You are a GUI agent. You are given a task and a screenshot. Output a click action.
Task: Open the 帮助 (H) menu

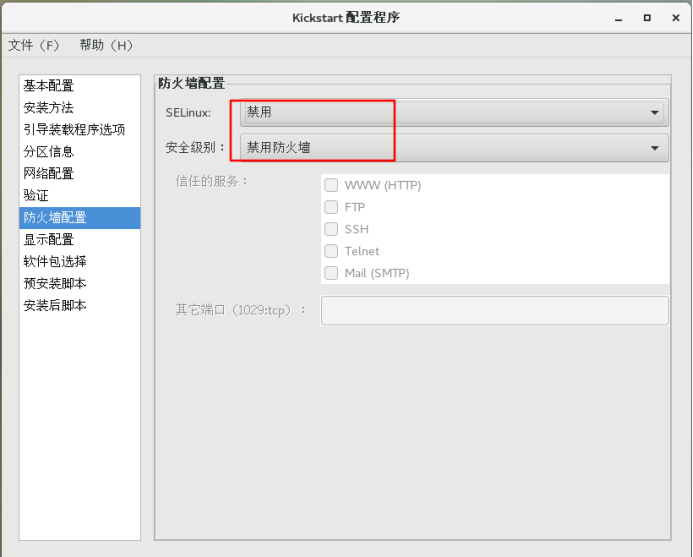[x=106, y=45]
